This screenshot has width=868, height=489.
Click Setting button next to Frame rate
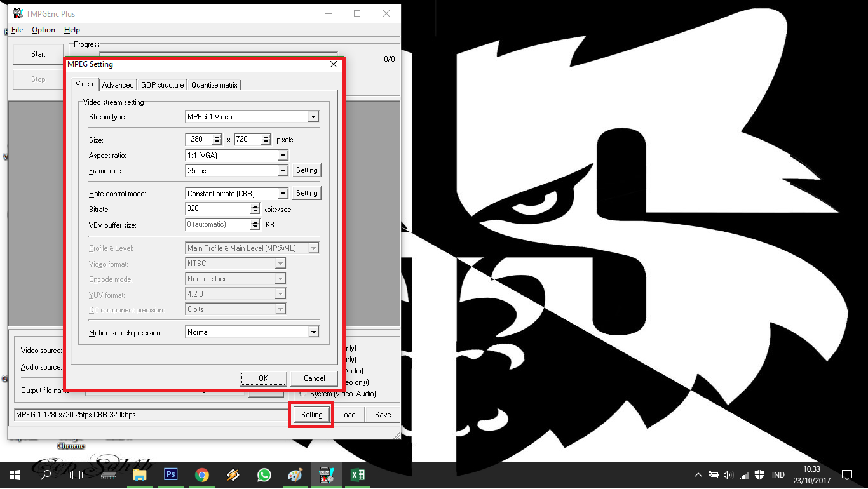point(307,170)
